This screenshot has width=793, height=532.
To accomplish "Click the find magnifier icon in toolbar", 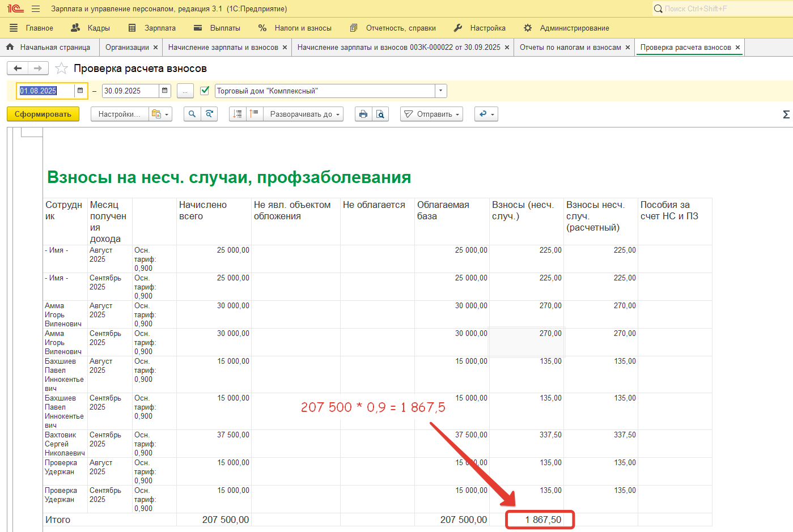I will click(x=192, y=114).
